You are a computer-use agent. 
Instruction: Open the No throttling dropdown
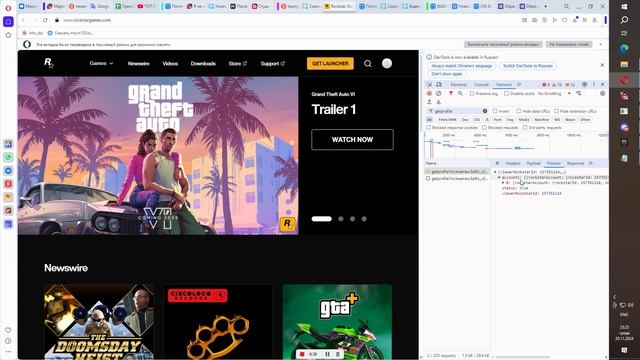click(x=554, y=93)
